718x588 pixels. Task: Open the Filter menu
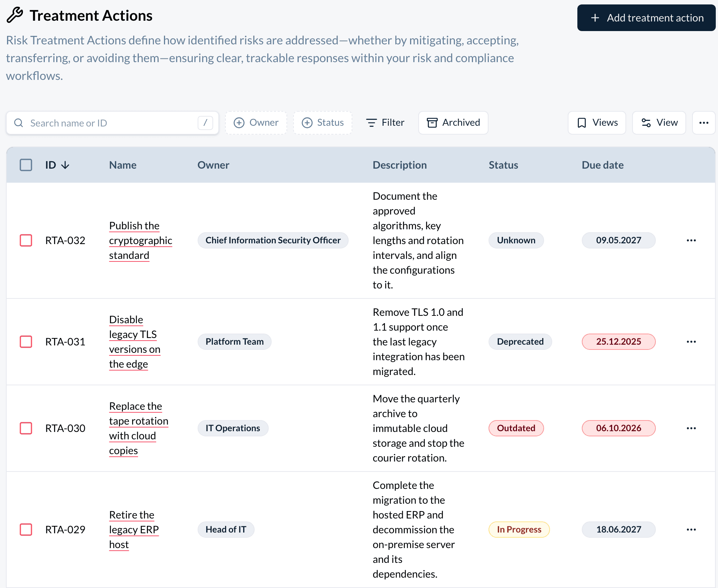[385, 123]
